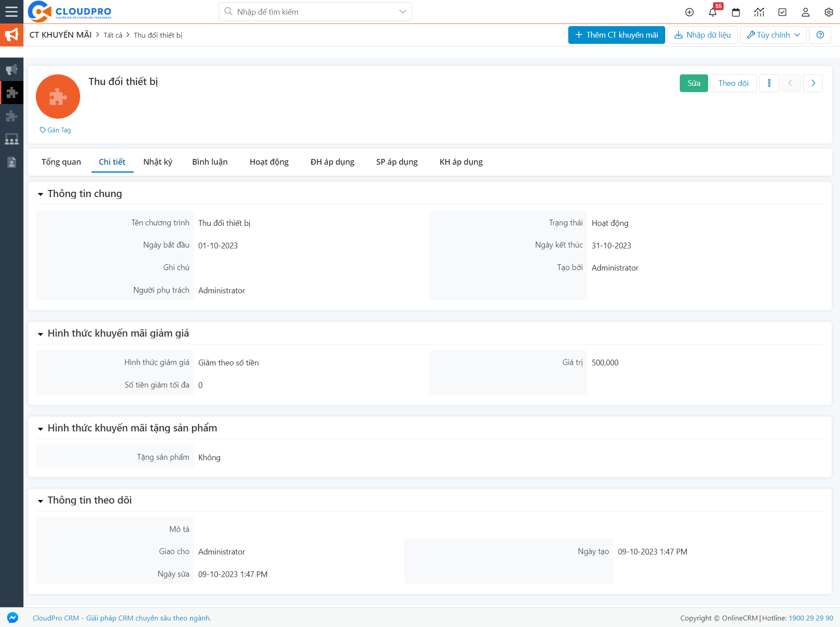Image resolution: width=840 pixels, height=627 pixels.
Task: Open the settings gear icon
Action: [x=828, y=12]
